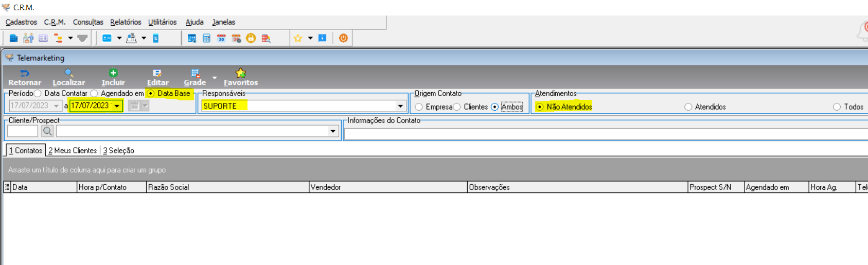Select the Data Contatar period option
Image resolution: width=868 pixels, height=265 pixels.
coord(38,94)
